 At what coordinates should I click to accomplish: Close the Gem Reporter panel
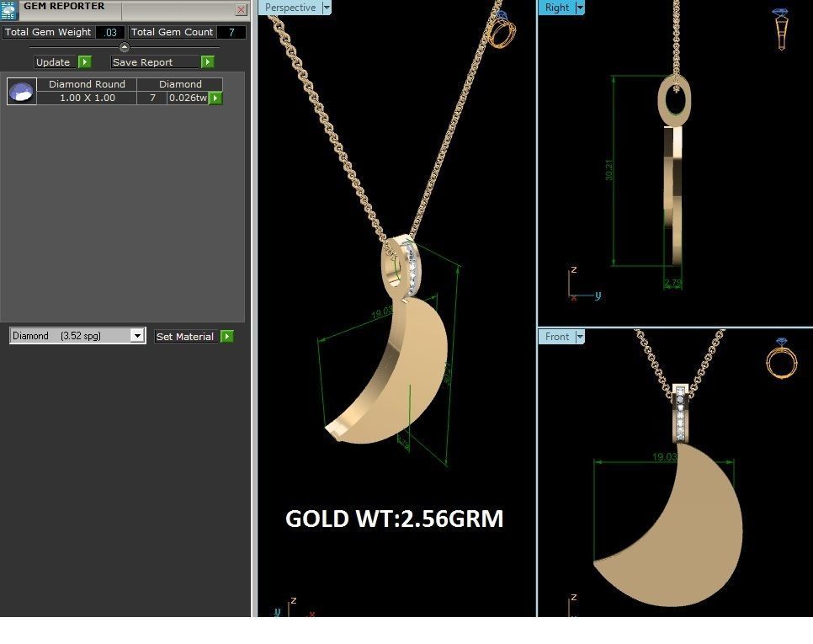click(241, 9)
